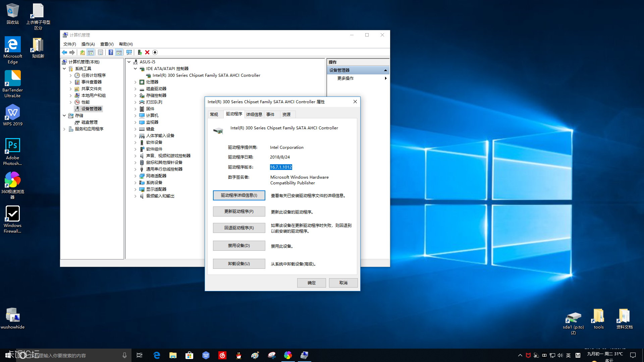Select Task Scheduler (任务计划程序) tree node

(93, 75)
